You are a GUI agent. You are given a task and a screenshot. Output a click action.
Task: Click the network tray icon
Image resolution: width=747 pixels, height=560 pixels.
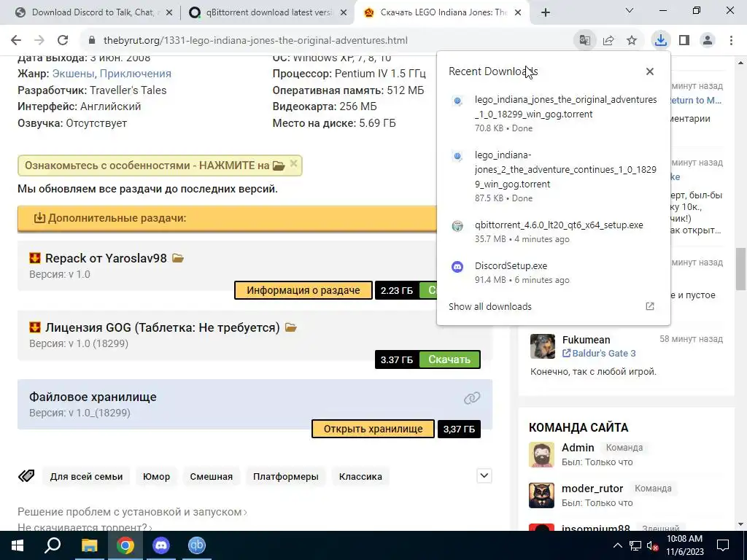(x=635, y=545)
